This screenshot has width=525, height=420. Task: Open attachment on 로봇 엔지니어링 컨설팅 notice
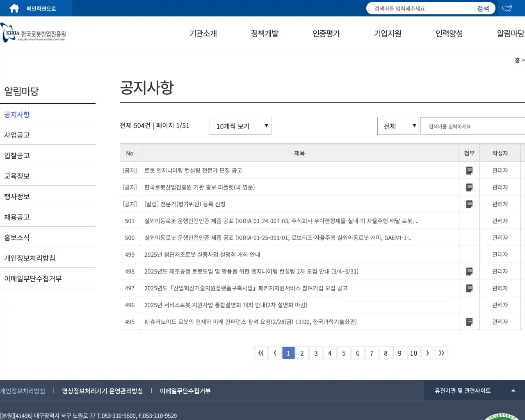(x=469, y=170)
